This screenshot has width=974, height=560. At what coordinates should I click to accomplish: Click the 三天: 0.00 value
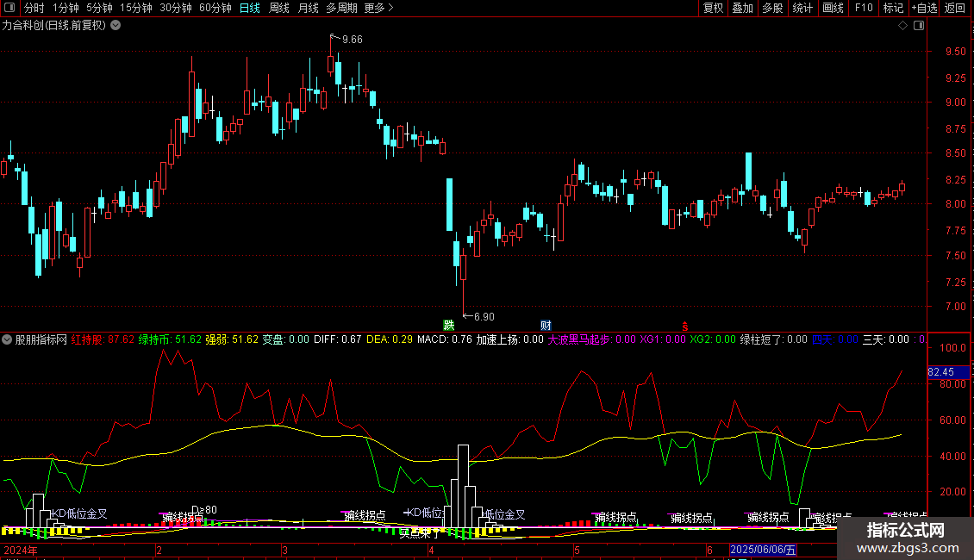tap(886, 339)
